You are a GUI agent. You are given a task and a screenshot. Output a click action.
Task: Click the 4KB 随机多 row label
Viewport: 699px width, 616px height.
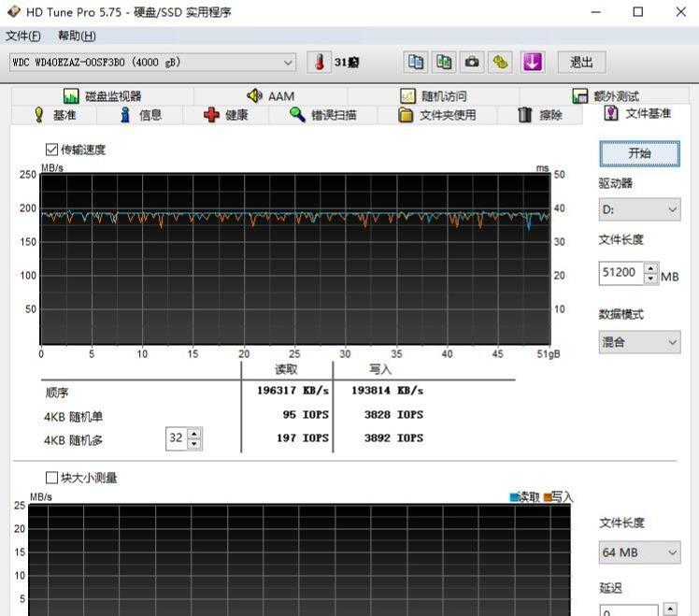[x=73, y=440]
